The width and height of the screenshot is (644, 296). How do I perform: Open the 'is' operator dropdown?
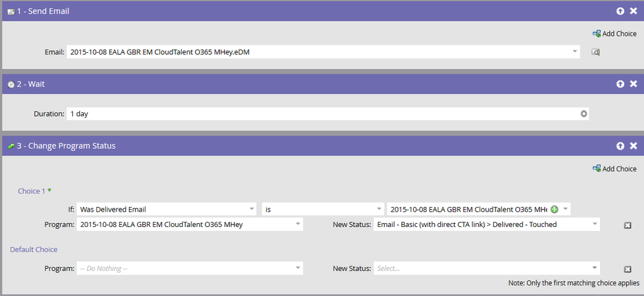point(378,209)
